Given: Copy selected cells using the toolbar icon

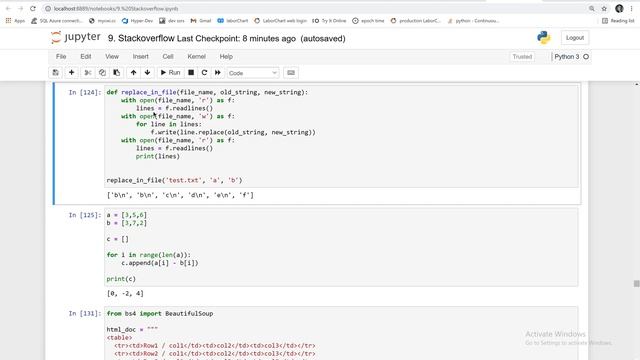Looking at the screenshot, I should coord(102,73).
